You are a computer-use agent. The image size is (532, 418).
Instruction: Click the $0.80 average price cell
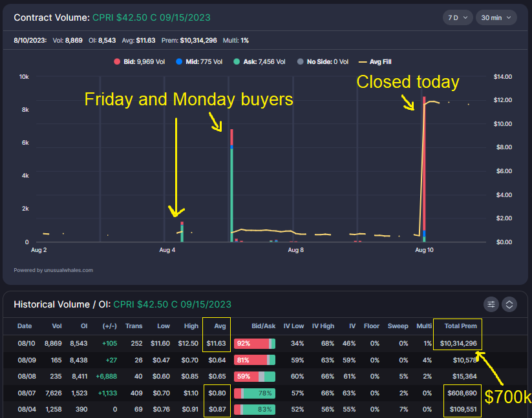[x=217, y=393]
